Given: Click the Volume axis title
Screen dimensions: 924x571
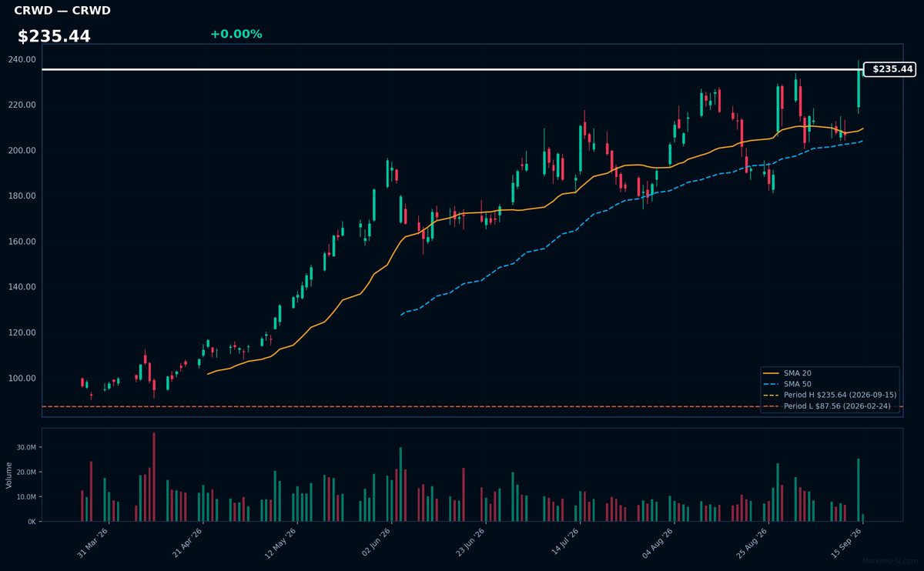Looking at the screenshot, I should point(9,475).
